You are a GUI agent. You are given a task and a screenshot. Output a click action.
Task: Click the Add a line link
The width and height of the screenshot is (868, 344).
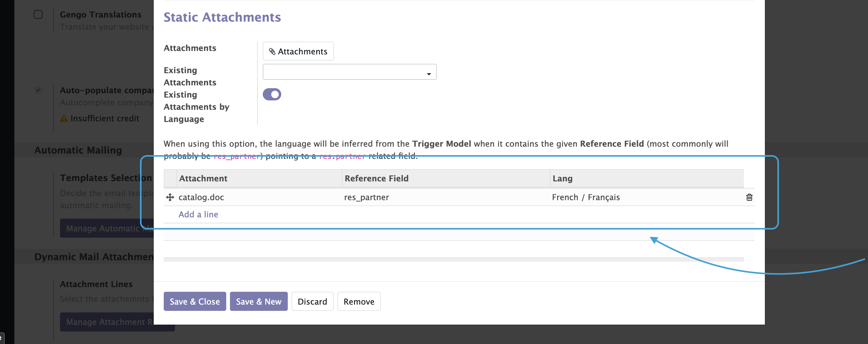pyautogui.click(x=198, y=215)
